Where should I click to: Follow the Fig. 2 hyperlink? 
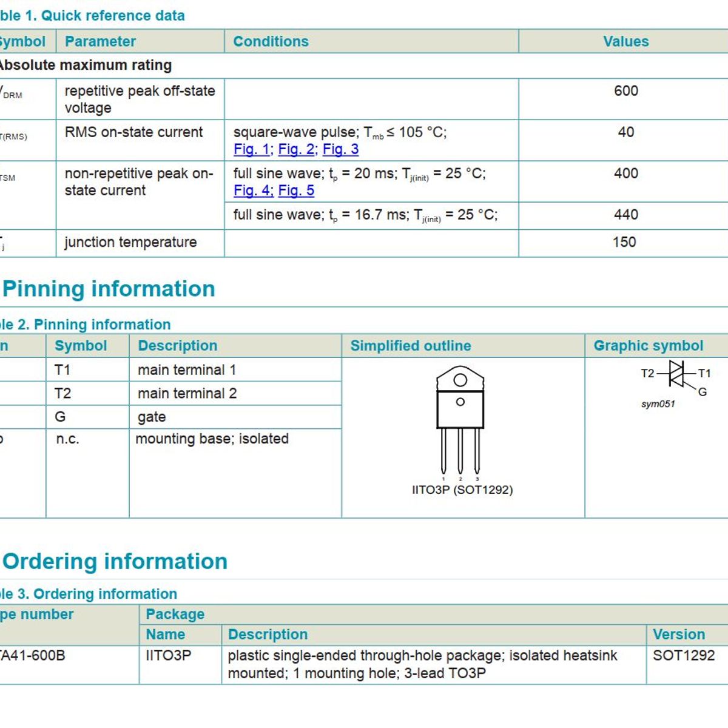pyautogui.click(x=297, y=149)
